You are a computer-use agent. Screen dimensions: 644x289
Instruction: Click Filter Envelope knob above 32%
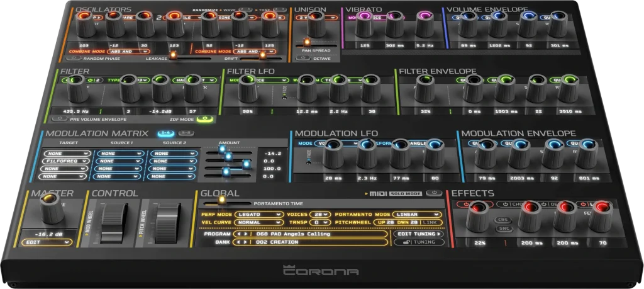pyautogui.click(x=425, y=88)
